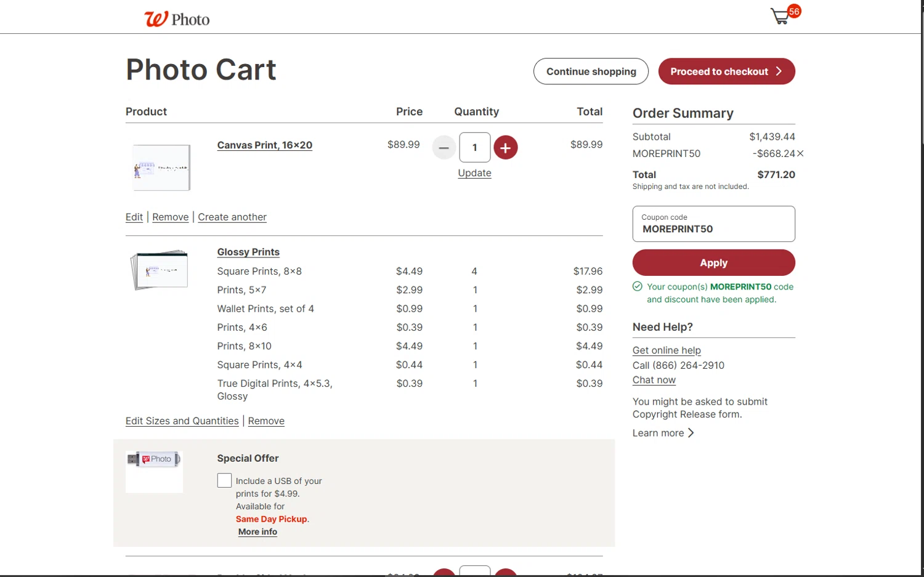The image size is (924, 577).
Task: Click the green coupon applied checkmark icon
Action: (638, 286)
